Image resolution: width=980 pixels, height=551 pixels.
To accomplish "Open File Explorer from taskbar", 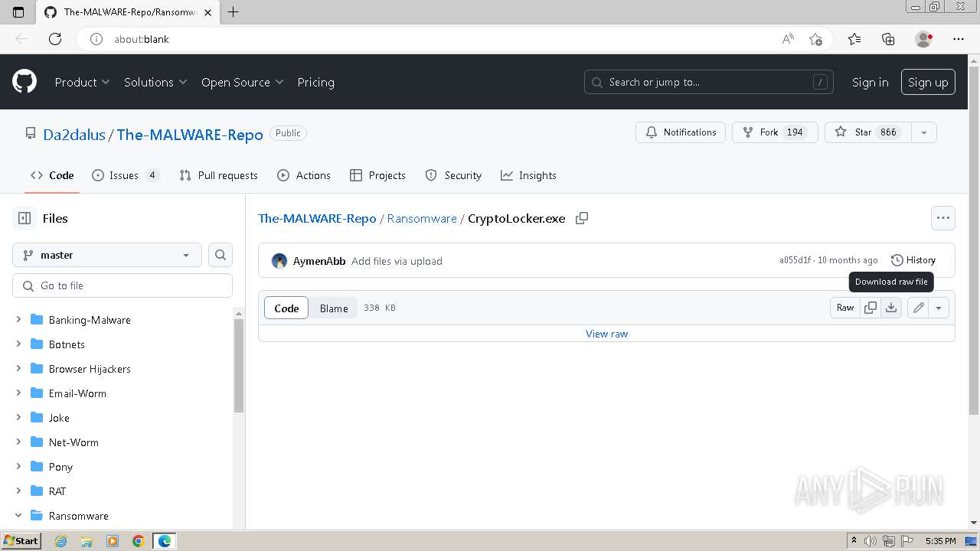I will 87,541.
